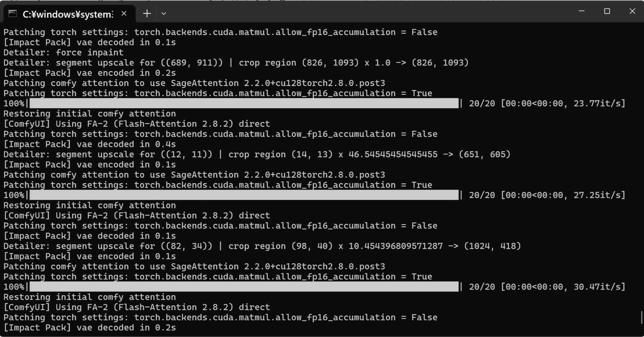Viewport: 644px width, 337px height.
Task: Expand the new tab profile dropdown chevron
Action: pyautogui.click(x=164, y=13)
